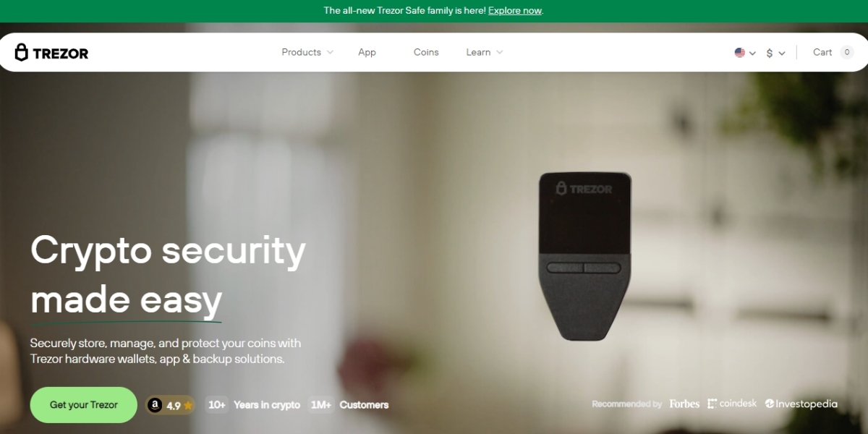Click the Trezor padlock logo icon
Viewport: 868px width, 434px height.
tap(22, 52)
